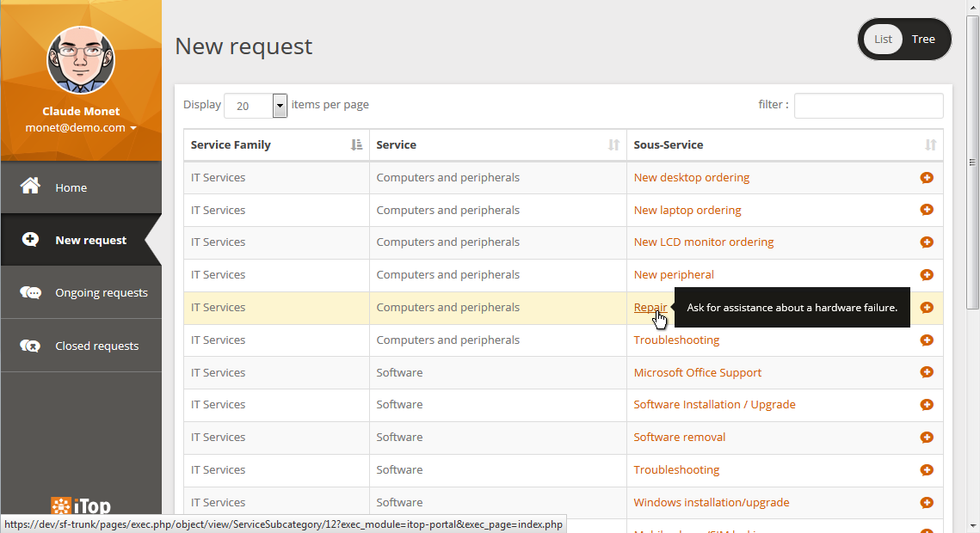
Task: Click Claude Monet's avatar picture
Action: (x=81, y=60)
